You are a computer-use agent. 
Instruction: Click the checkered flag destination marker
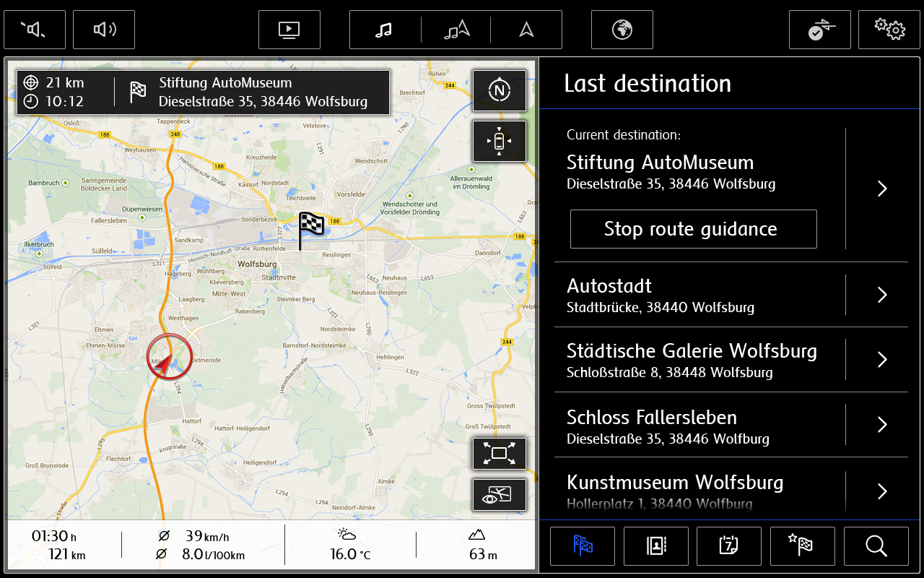(x=311, y=230)
